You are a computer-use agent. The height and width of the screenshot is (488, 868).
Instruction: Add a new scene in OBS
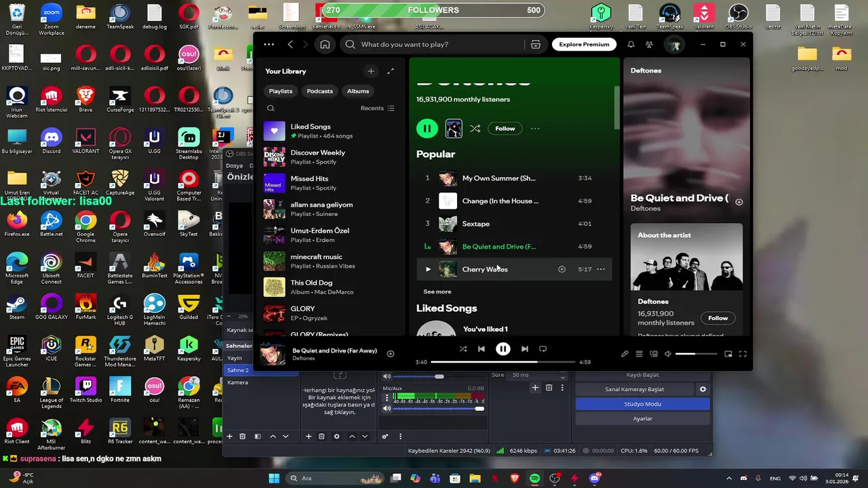[x=229, y=436]
